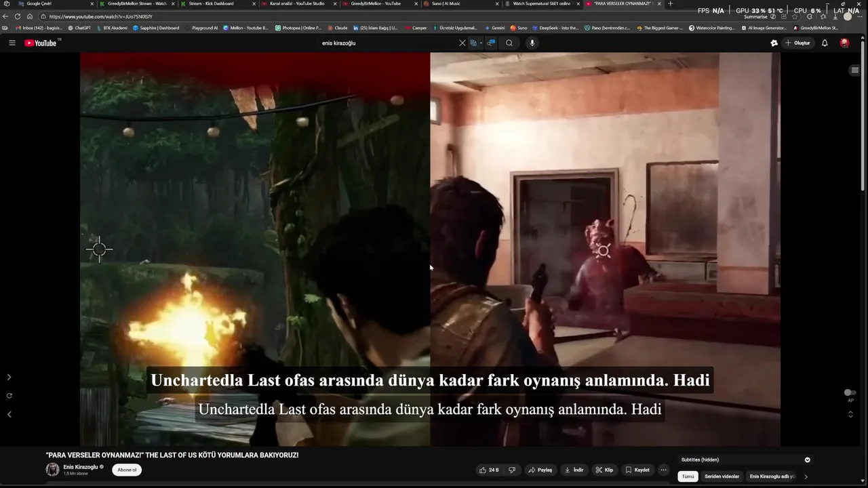Open the YouTube hamburger guide menu
This screenshot has width=868, height=488.
(12, 43)
